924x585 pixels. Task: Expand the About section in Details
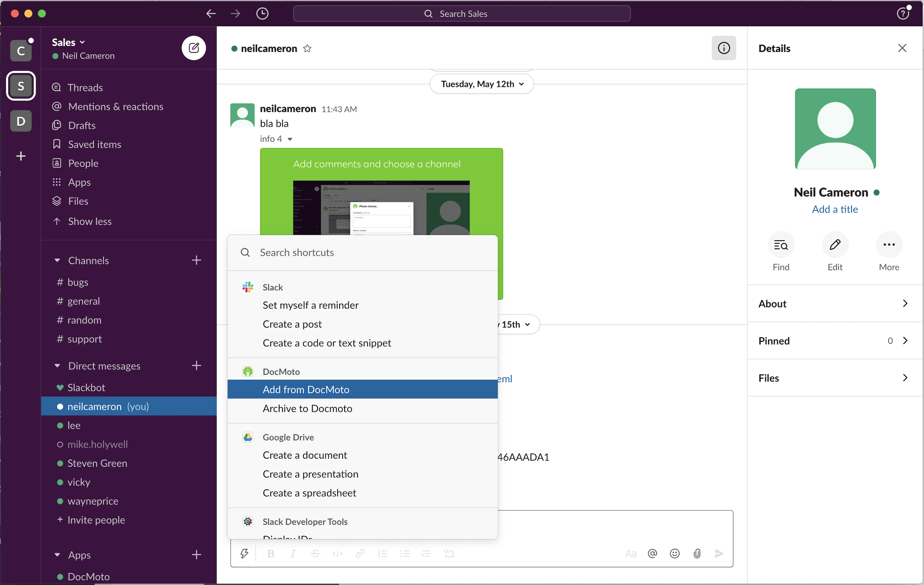(835, 303)
